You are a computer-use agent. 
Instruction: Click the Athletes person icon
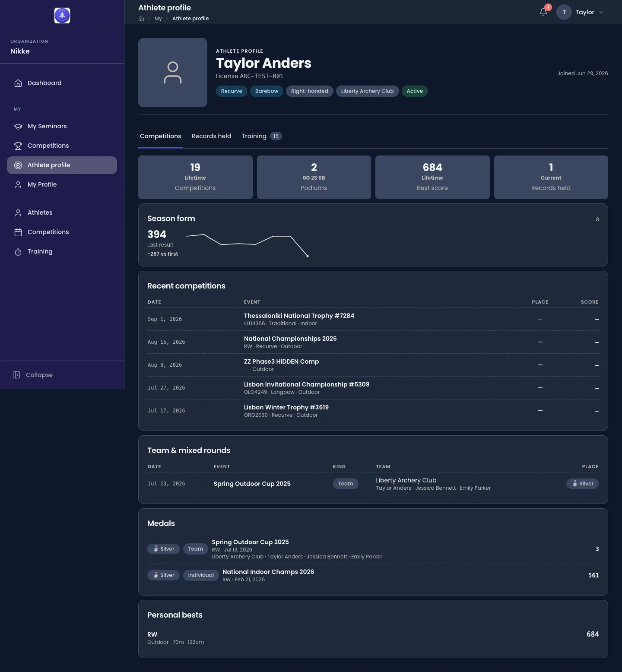coord(18,212)
